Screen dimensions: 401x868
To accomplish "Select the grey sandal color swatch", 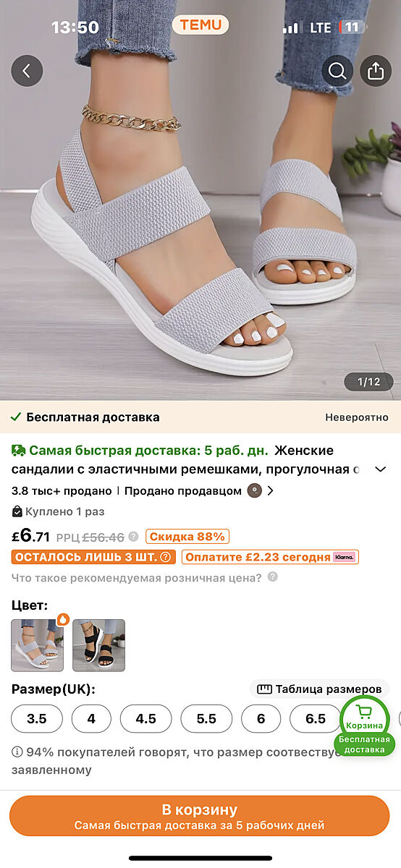I will point(38,645).
